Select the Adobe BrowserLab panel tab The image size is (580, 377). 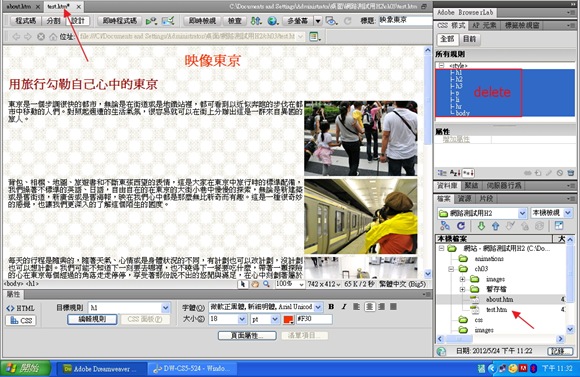[465, 12]
